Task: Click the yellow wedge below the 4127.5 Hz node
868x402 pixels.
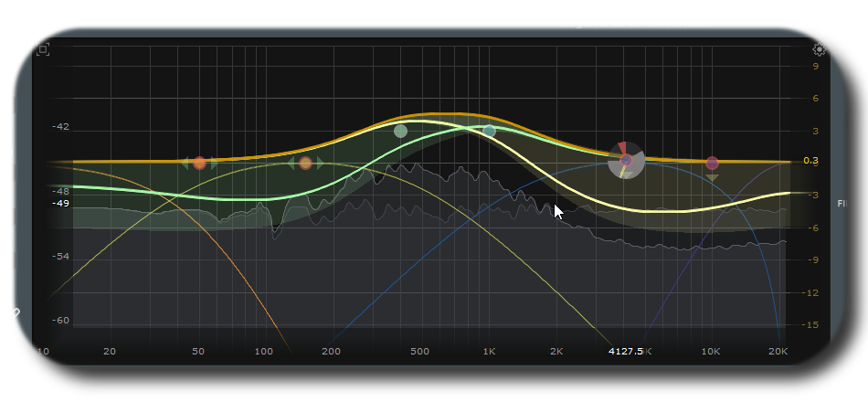Action: [x=624, y=174]
